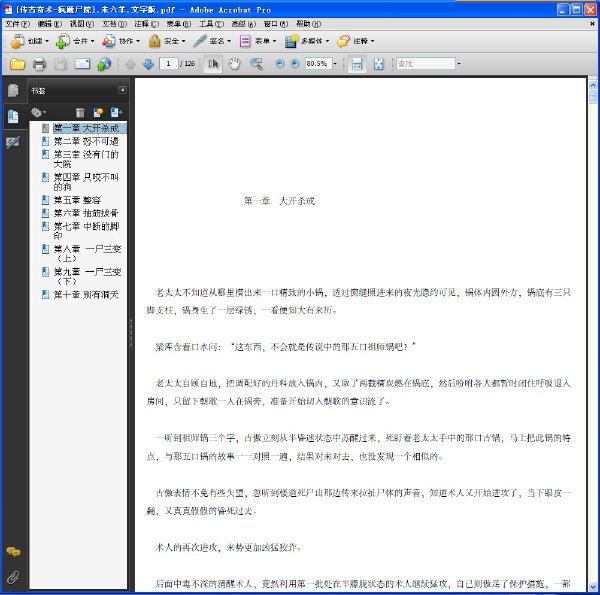
Task: Click the Email envelope icon
Action: pyautogui.click(x=82, y=64)
